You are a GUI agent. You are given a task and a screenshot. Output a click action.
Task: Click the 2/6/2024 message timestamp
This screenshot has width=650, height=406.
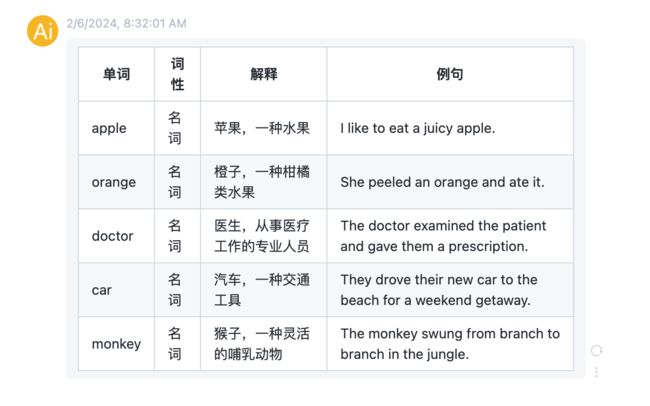(126, 24)
